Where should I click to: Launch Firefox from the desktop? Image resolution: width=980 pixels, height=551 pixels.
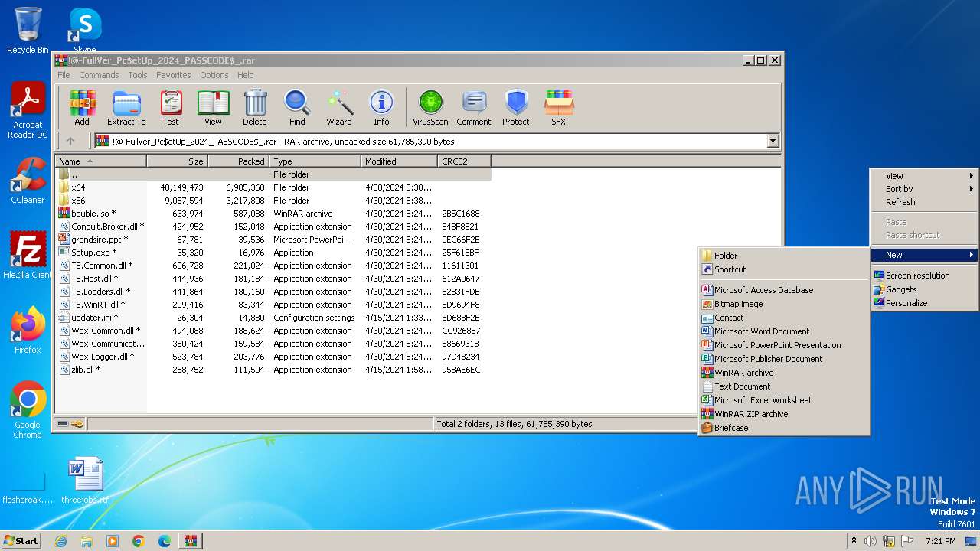(28, 331)
